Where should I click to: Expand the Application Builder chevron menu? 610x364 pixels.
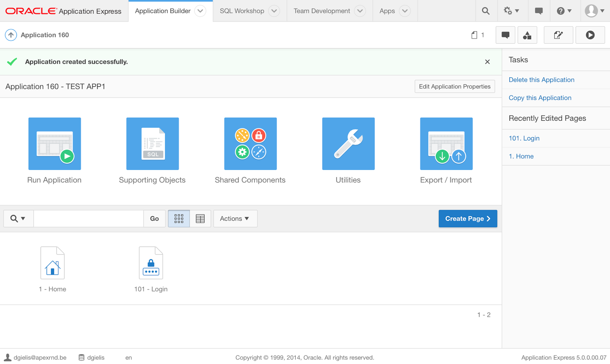tap(200, 11)
